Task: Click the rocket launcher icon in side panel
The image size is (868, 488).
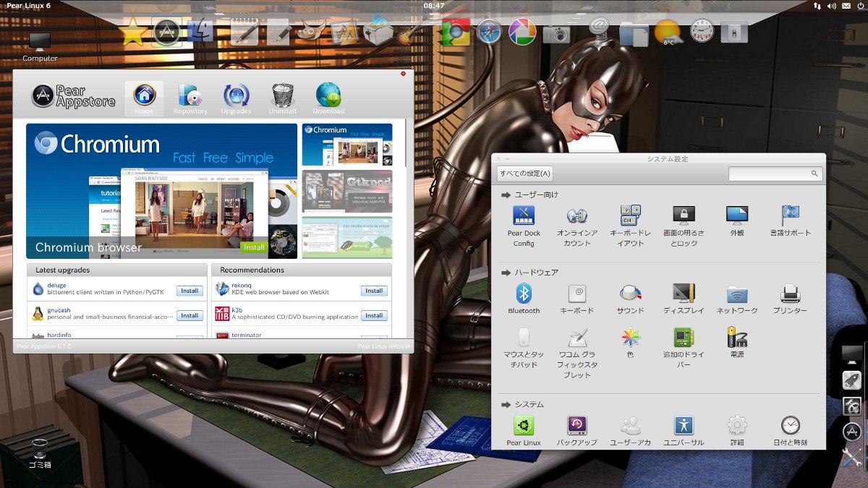Action: pyautogui.click(x=851, y=380)
